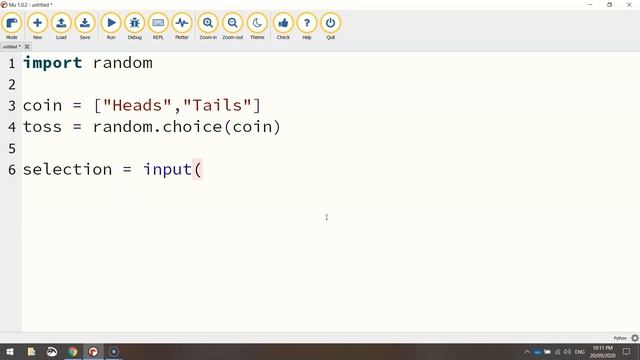Image resolution: width=640 pixels, height=360 pixels.
Task: Select the untitled tab
Action: 11,47
